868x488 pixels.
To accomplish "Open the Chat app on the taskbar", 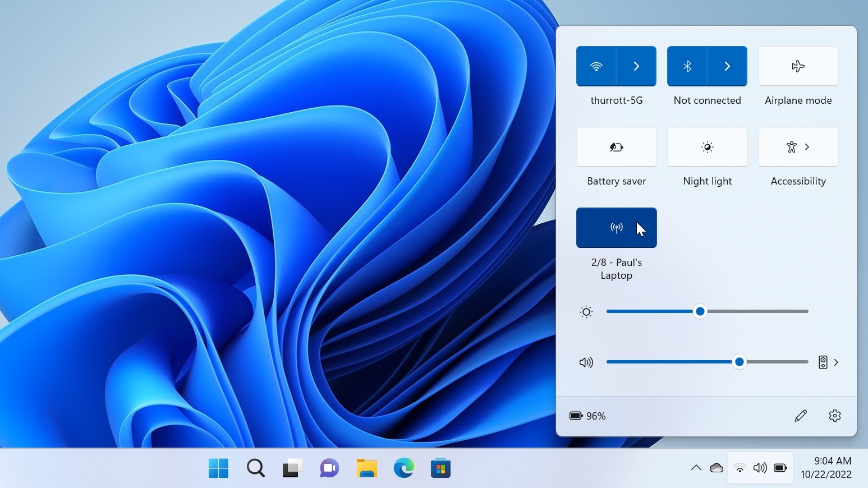I will point(329,468).
